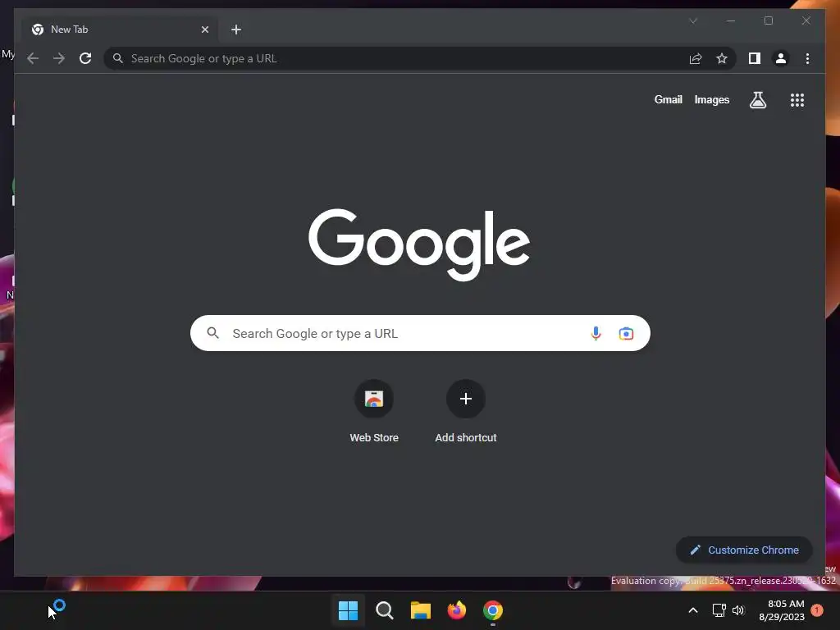Open the notification badge
Screen dimensions: 840x630
tap(816, 610)
